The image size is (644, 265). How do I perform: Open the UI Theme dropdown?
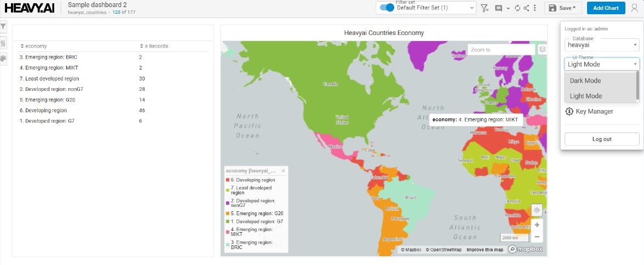click(602, 64)
